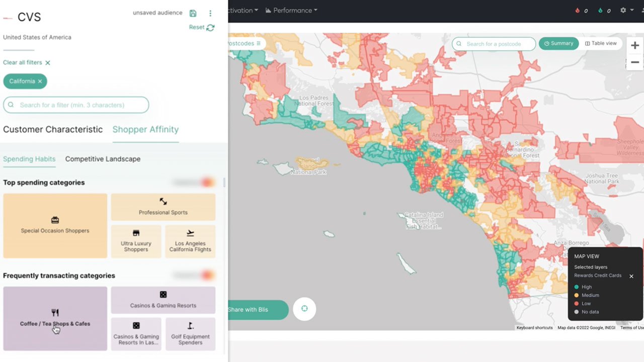The image size is (644, 362).
Task: Zoom in on the map
Action: [x=635, y=46]
